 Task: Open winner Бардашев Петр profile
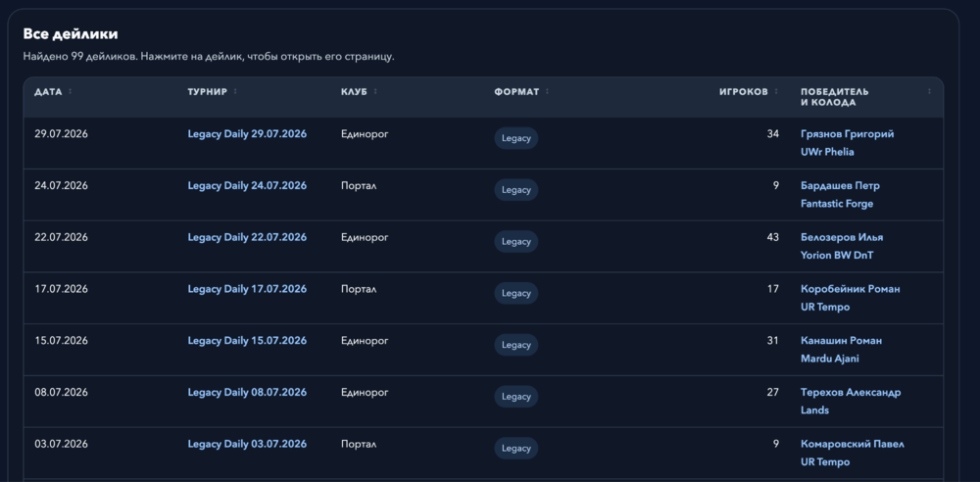pos(841,186)
